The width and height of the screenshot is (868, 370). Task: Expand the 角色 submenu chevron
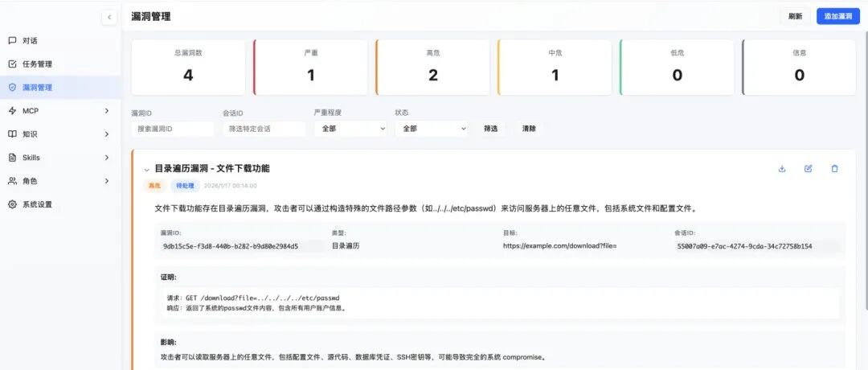tap(107, 181)
